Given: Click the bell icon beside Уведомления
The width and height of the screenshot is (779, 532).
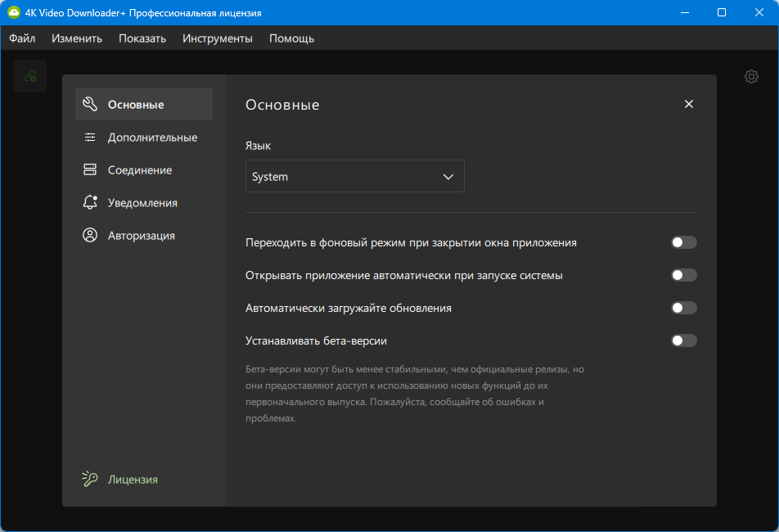Looking at the screenshot, I should (90, 203).
